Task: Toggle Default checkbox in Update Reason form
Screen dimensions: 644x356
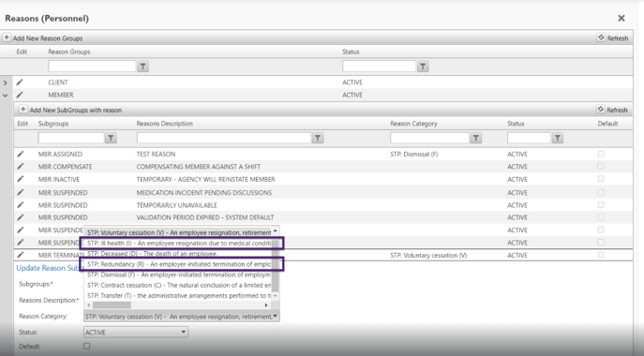Action: (86, 346)
